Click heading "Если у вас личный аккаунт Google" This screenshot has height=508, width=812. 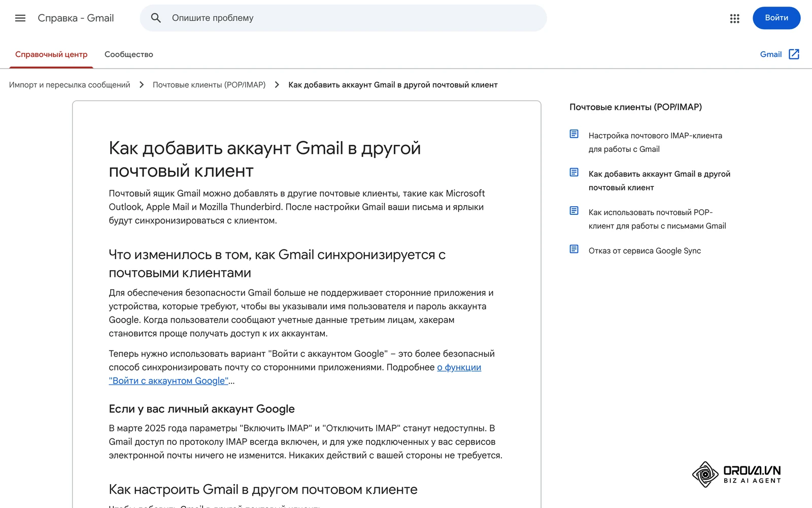(x=201, y=409)
